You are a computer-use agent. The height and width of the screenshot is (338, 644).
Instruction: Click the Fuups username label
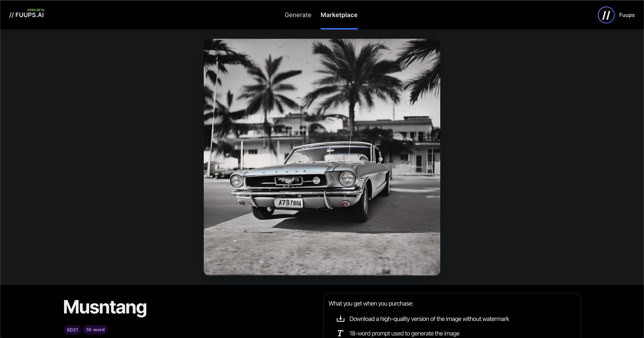click(x=627, y=15)
